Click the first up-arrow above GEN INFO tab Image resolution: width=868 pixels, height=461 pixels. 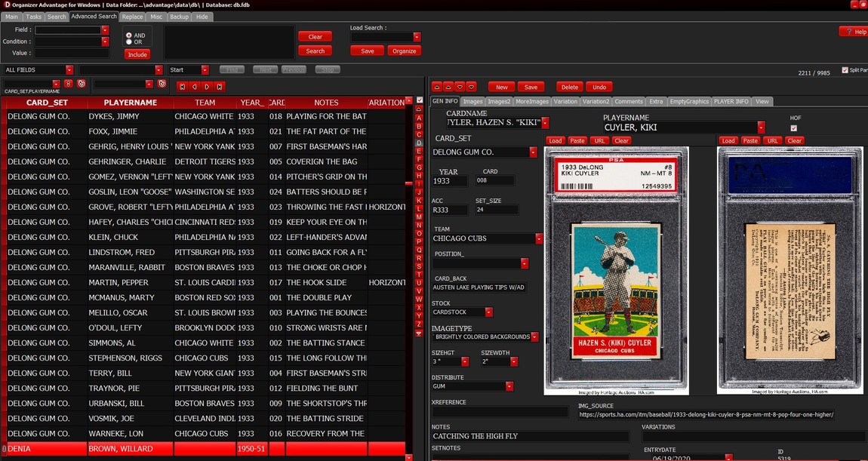click(436, 87)
